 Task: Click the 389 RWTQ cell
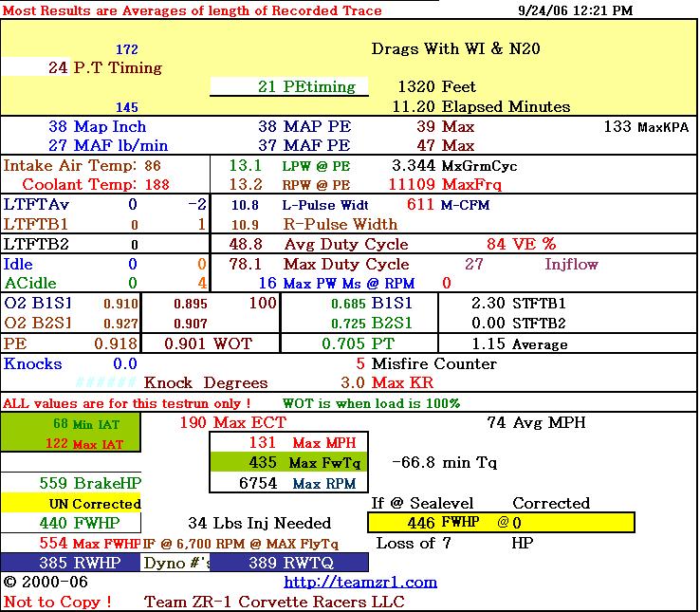pos(289,563)
